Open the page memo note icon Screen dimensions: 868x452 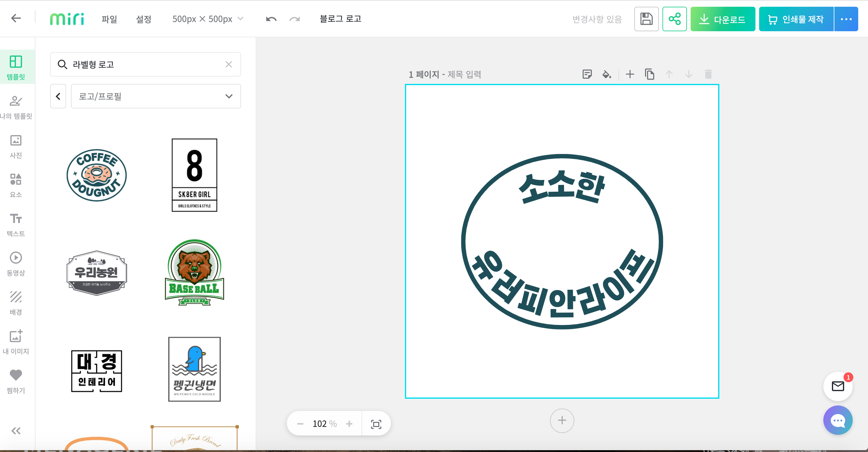pyautogui.click(x=587, y=74)
